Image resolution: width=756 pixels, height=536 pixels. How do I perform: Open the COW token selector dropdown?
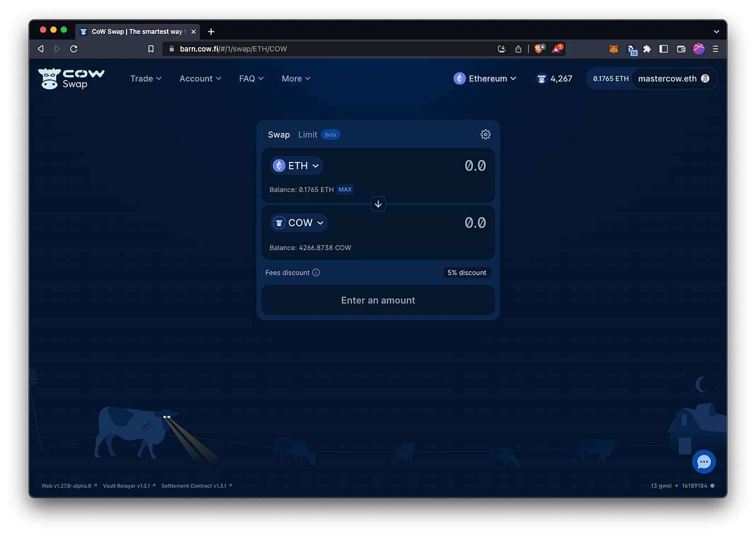[298, 222]
